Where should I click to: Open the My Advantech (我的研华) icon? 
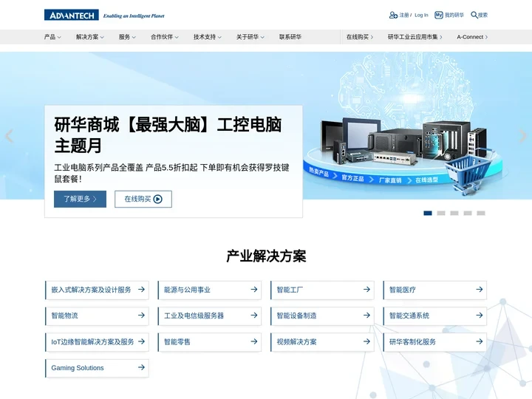[x=439, y=15]
